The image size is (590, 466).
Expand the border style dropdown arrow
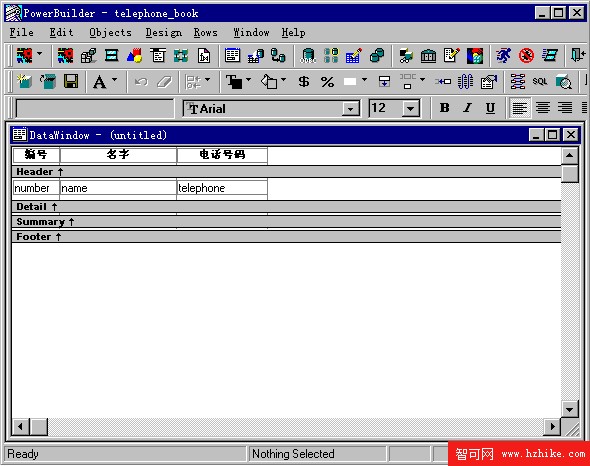(x=364, y=80)
